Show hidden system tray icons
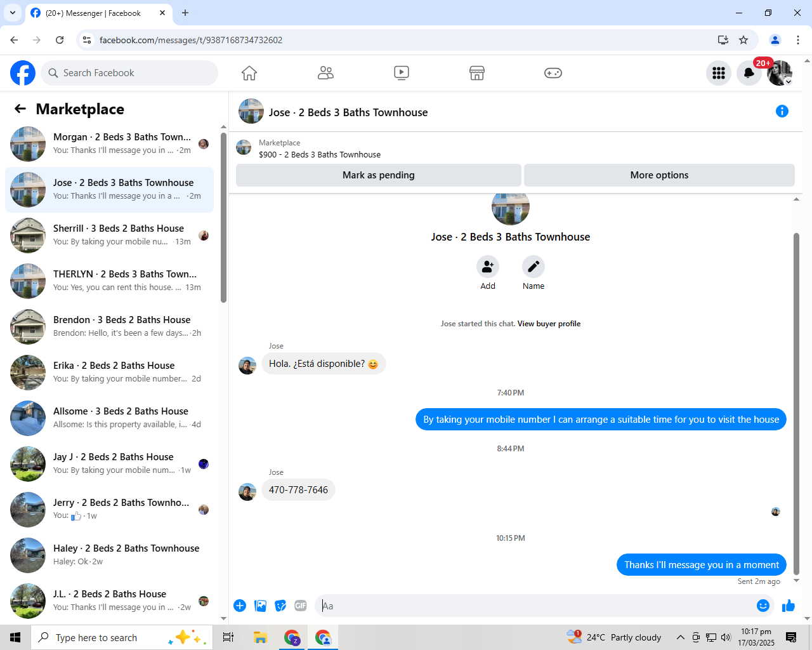This screenshot has height=650, width=812. [680, 637]
